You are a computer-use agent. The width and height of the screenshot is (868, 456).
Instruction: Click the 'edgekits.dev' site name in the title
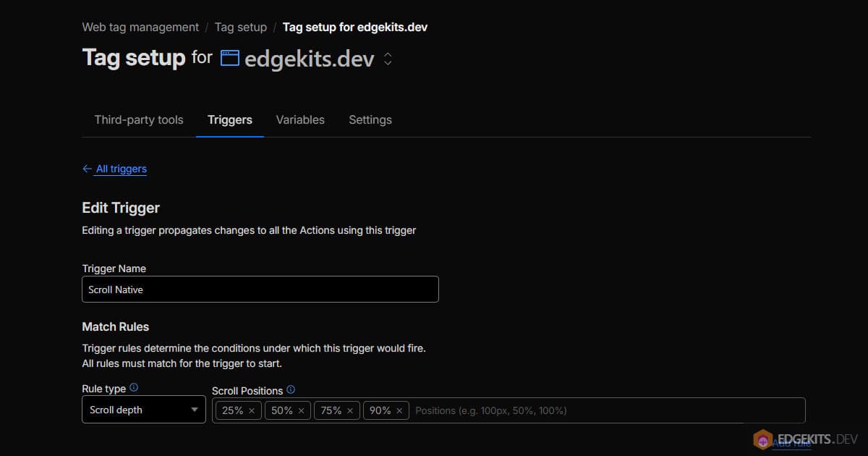pos(310,59)
